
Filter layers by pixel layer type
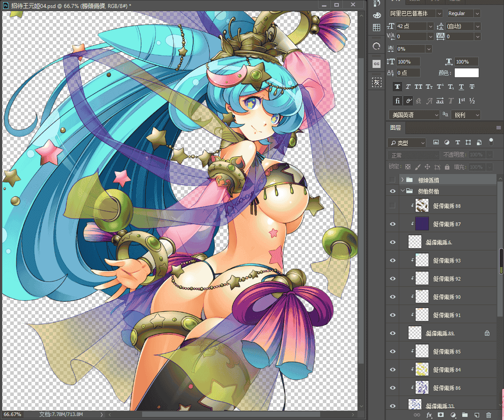(x=436, y=143)
